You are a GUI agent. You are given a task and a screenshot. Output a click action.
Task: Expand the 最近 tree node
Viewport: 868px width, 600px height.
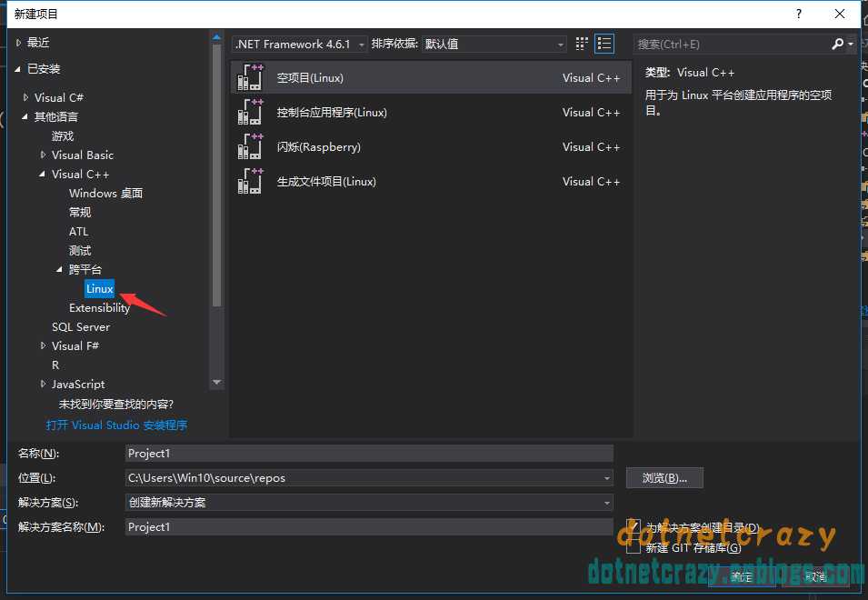(18, 43)
